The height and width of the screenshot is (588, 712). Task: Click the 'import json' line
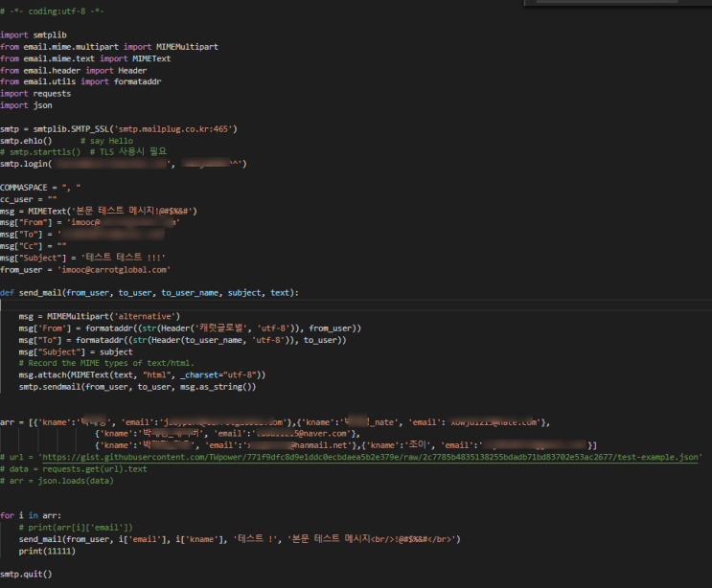click(26, 105)
